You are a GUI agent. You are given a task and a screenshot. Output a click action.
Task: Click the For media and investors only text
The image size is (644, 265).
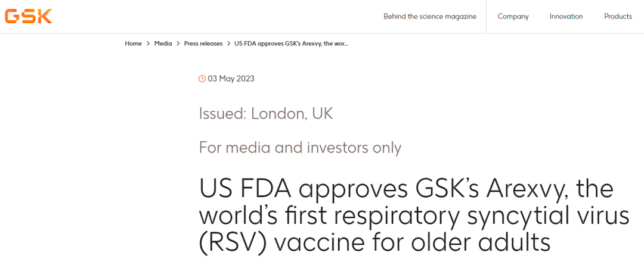pos(300,147)
